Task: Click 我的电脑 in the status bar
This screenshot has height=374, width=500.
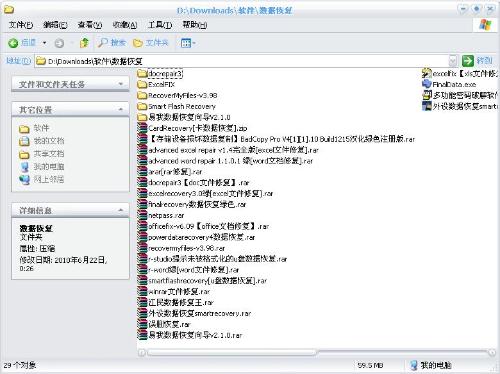Action: (x=431, y=365)
